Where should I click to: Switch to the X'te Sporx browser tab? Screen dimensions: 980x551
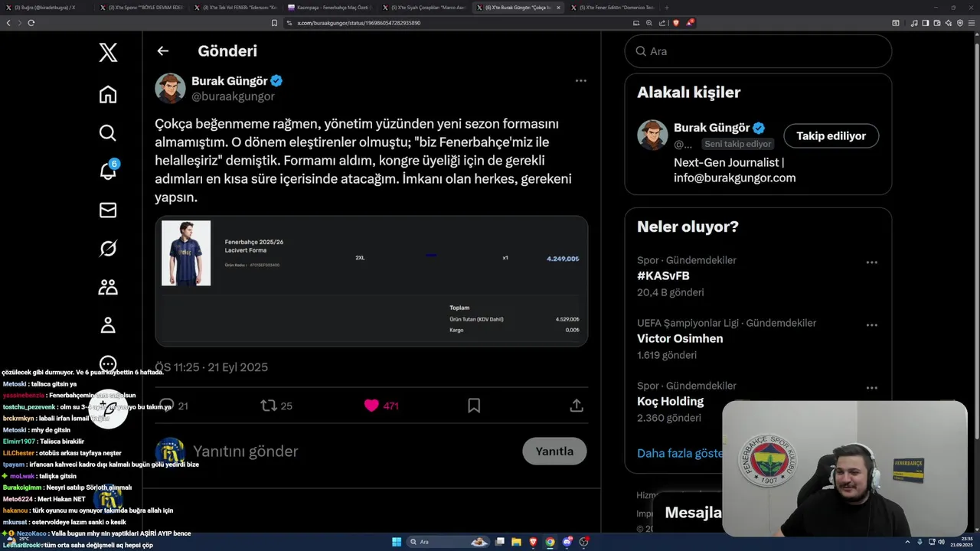coord(141,7)
